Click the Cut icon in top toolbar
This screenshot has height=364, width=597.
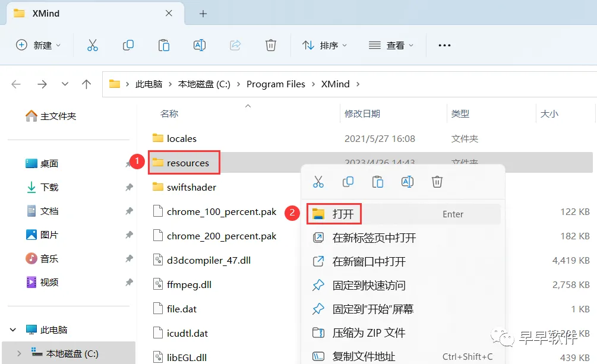click(93, 45)
